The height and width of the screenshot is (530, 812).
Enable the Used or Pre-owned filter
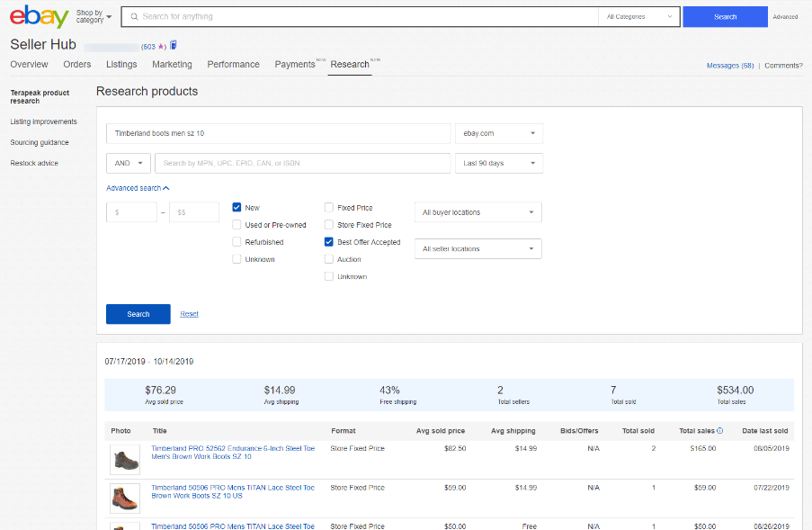[x=237, y=224]
